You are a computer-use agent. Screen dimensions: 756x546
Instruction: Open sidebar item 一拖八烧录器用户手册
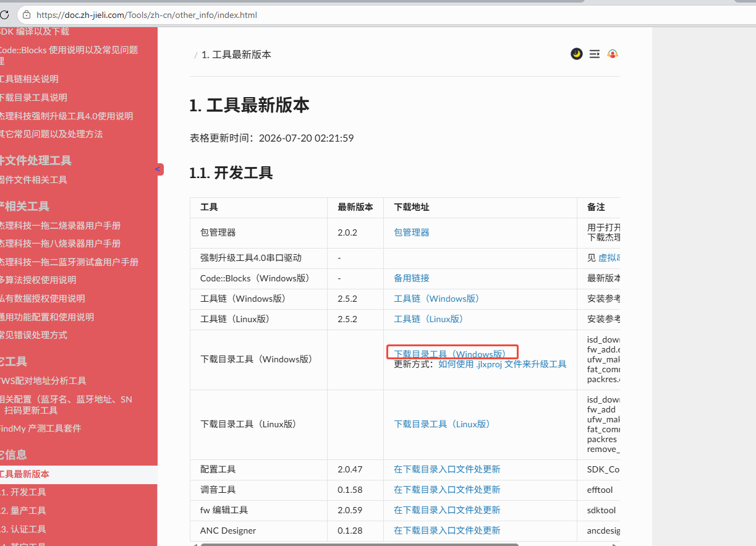pyautogui.click(x=60, y=244)
